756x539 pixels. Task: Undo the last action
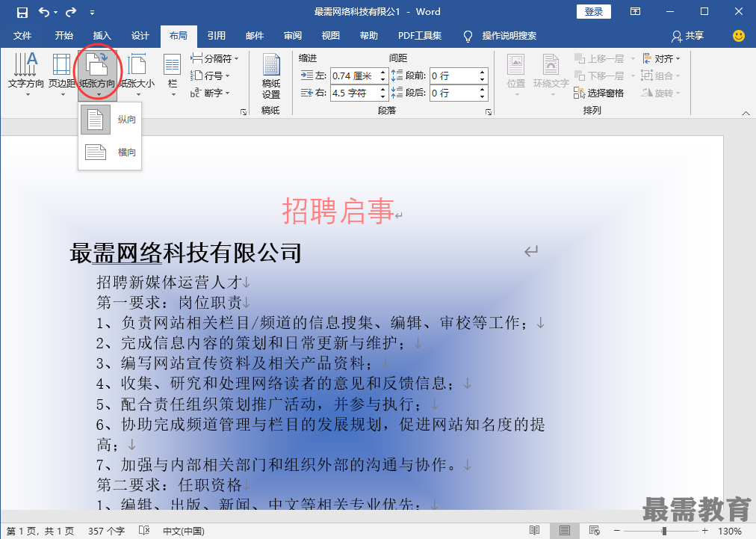44,12
